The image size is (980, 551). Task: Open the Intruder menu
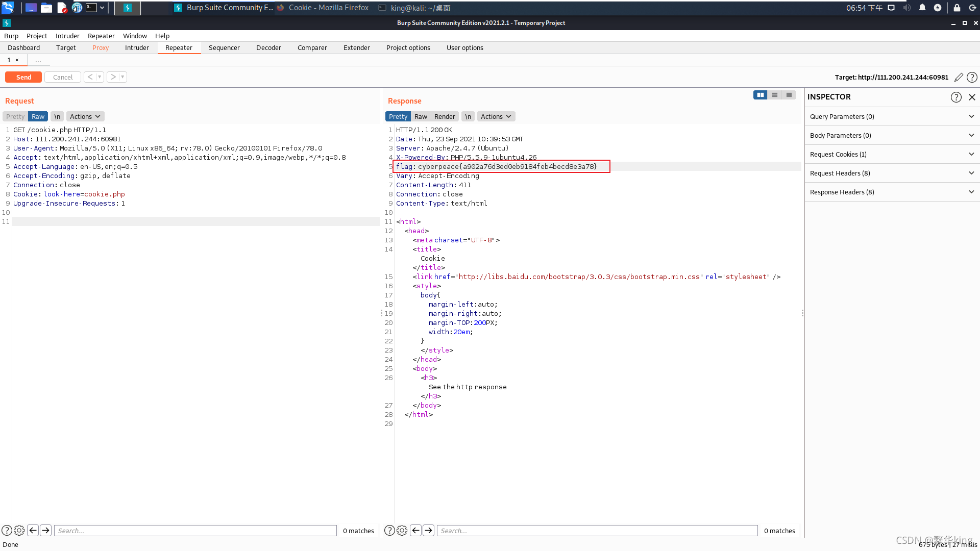click(x=67, y=36)
